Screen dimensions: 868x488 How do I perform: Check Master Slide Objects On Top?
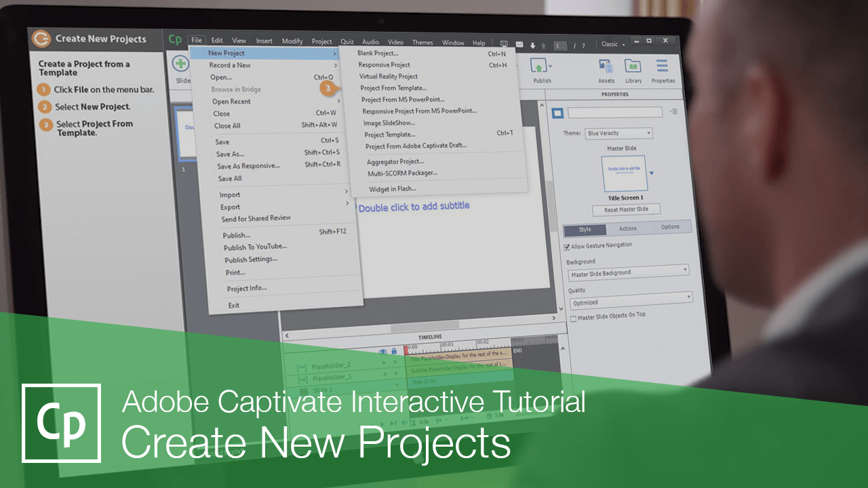(572, 317)
